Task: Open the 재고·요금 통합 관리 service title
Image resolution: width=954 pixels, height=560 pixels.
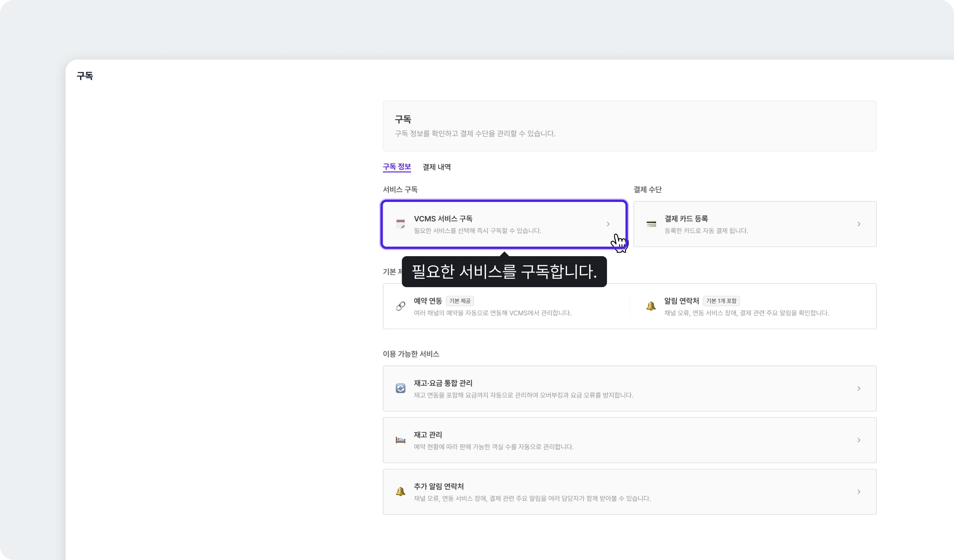Action: click(443, 383)
